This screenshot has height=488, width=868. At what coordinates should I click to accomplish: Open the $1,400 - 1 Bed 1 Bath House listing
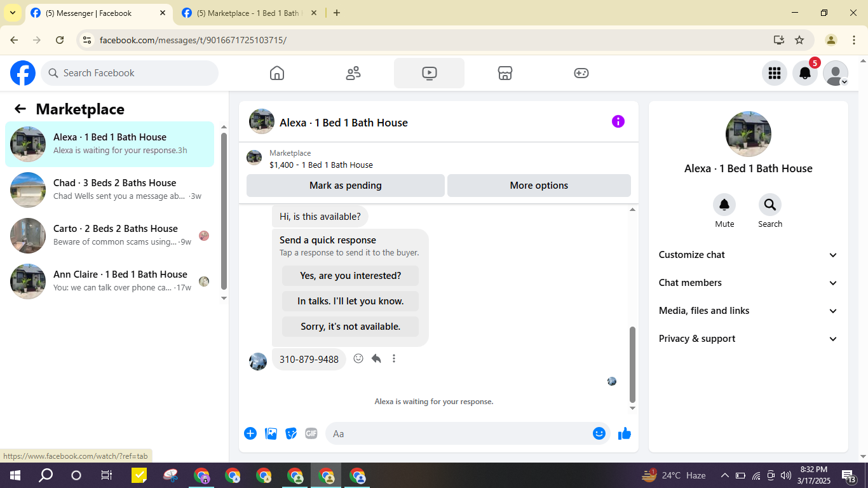[321, 165]
